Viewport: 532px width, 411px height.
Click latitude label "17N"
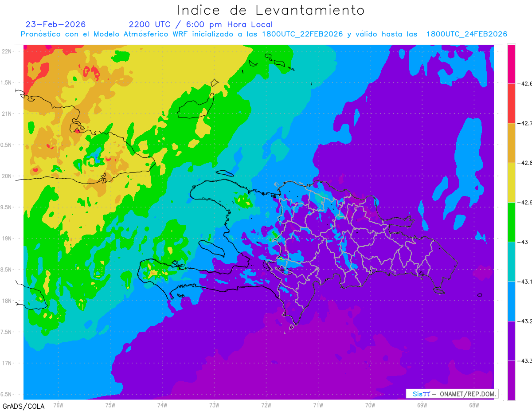pos(7,363)
